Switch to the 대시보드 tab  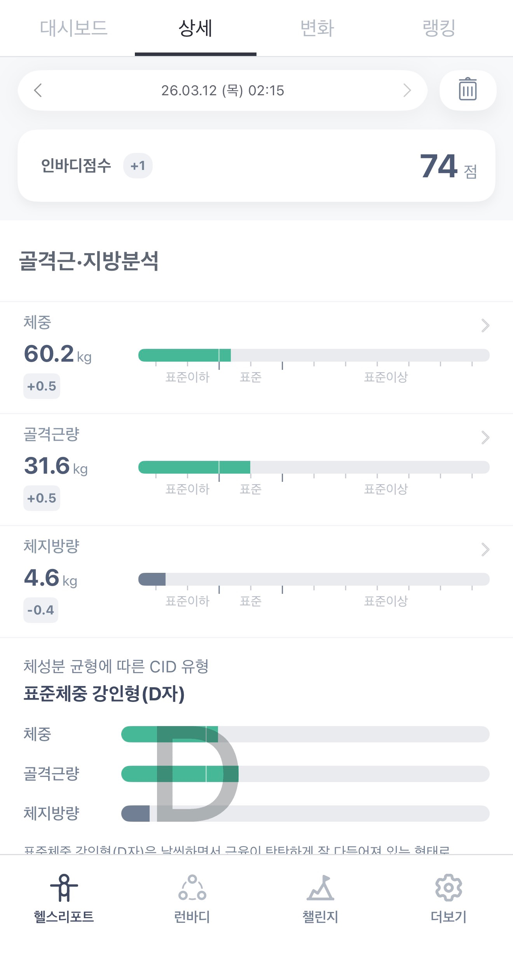click(73, 28)
